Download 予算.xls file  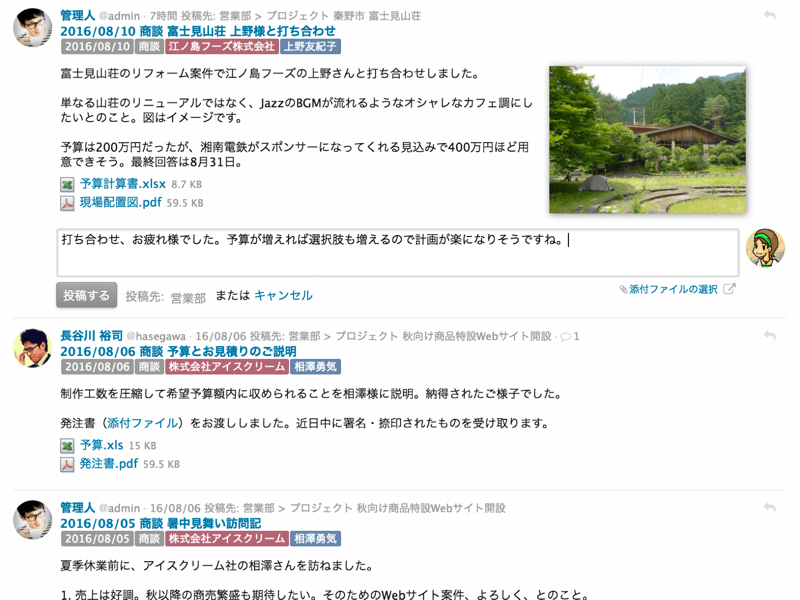101,445
